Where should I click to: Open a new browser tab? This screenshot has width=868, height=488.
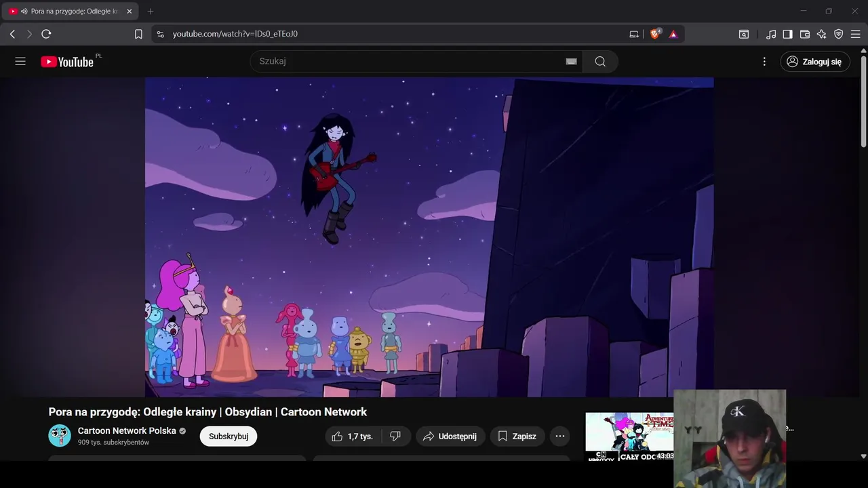point(151,12)
